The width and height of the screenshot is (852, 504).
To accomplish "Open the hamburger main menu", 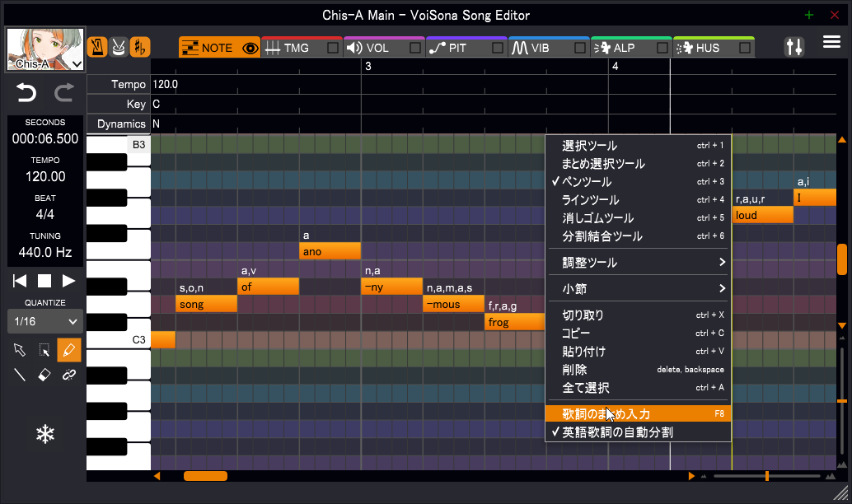I will tap(831, 42).
